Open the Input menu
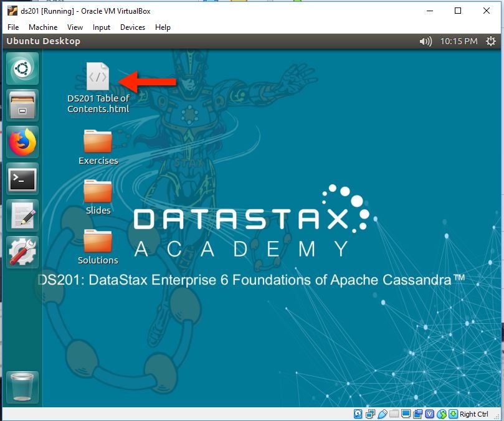Screen dimensions: 504x421 (102, 27)
